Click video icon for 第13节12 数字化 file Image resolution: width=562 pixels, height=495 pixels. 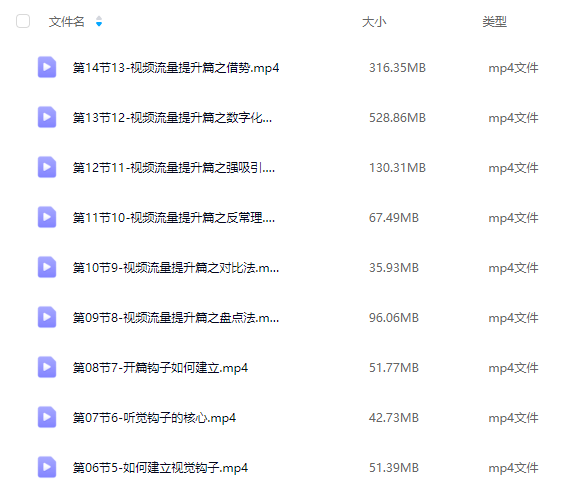coord(47,117)
